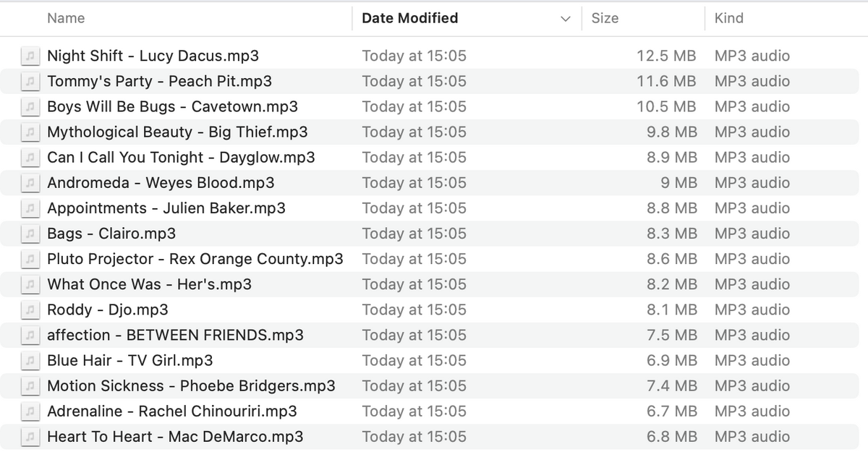Select file name Night Shift - Lucy Dacus.mp3
868x452 pixels.
(153, 56)
